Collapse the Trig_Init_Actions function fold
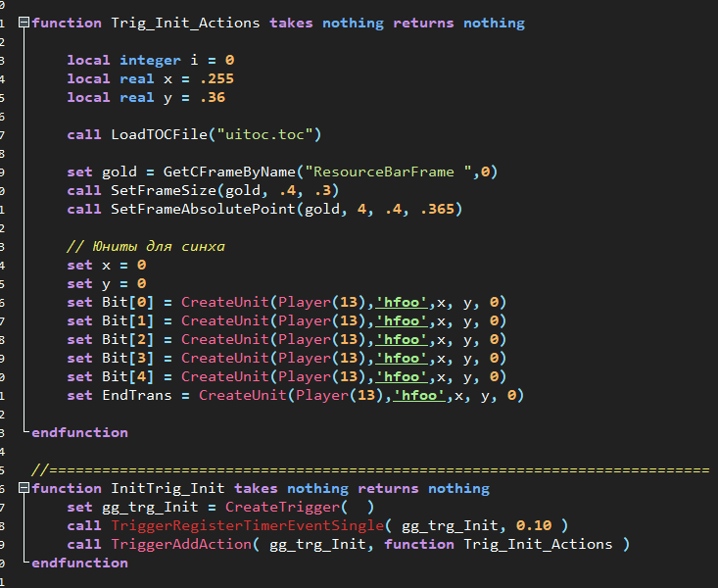This screenshot has height=588, width=718. 24,23
